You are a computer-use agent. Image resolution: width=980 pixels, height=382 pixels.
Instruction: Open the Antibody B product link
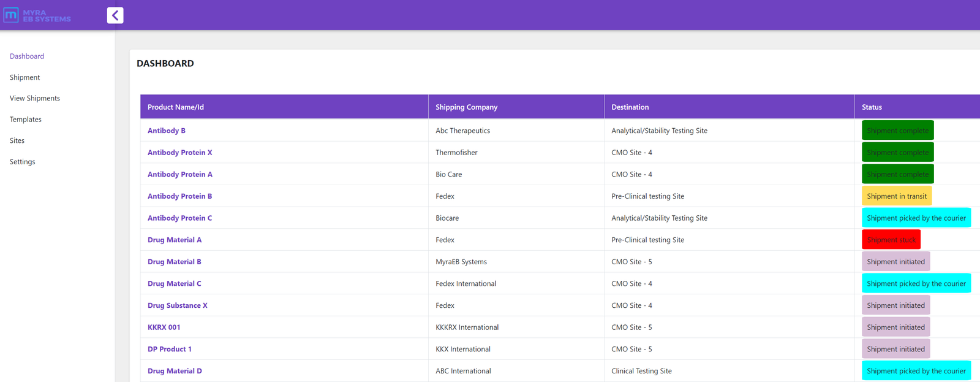click(167, 131)
